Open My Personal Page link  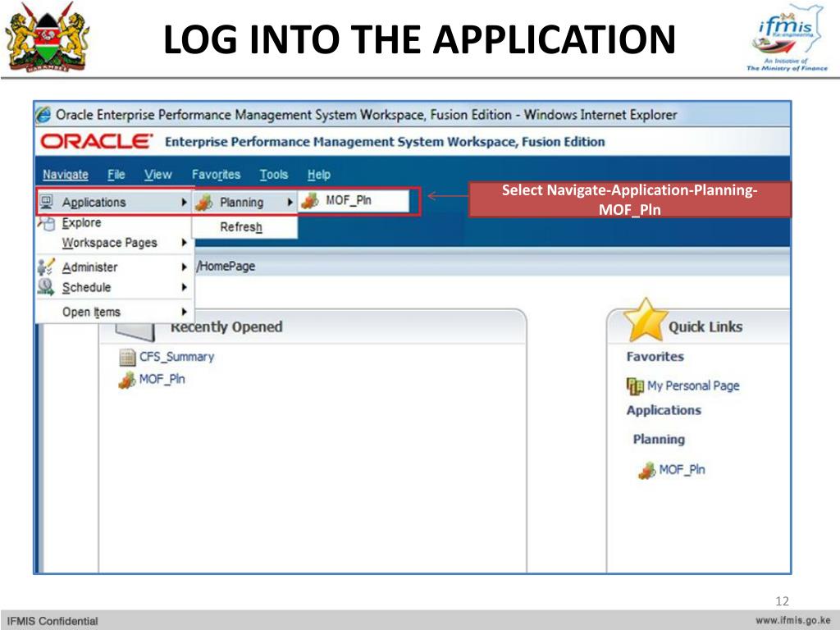[693, 386]
